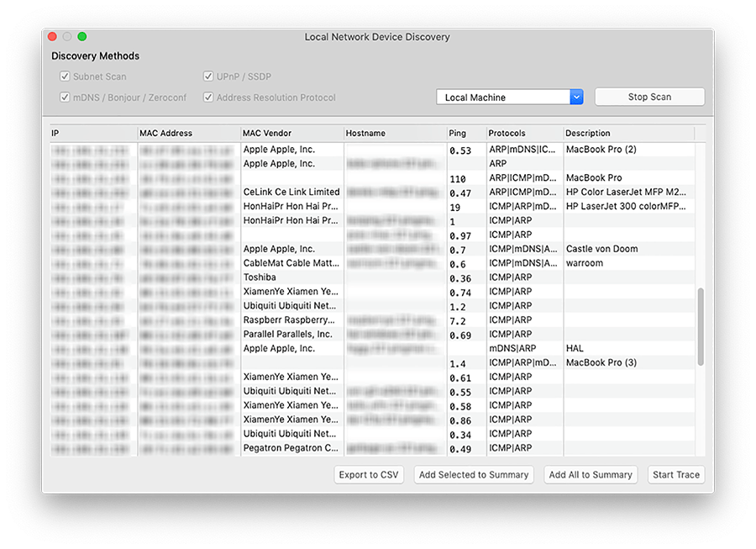Click Add All to Summary
This screenshot has height=549, width=756.
pyautogui.click(x=591, y=474)
